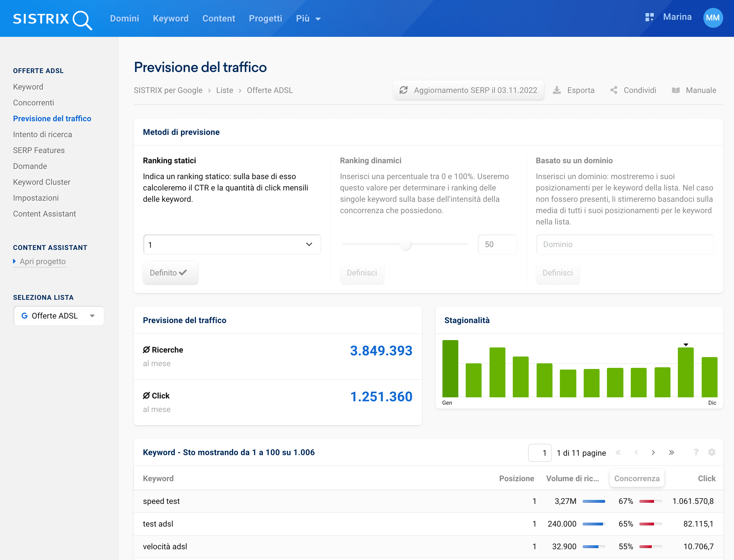Open the apps grid icon next to Marina
Image resolution: width=734 pixels, height=560 pixels.
click(x=649, y=17)
